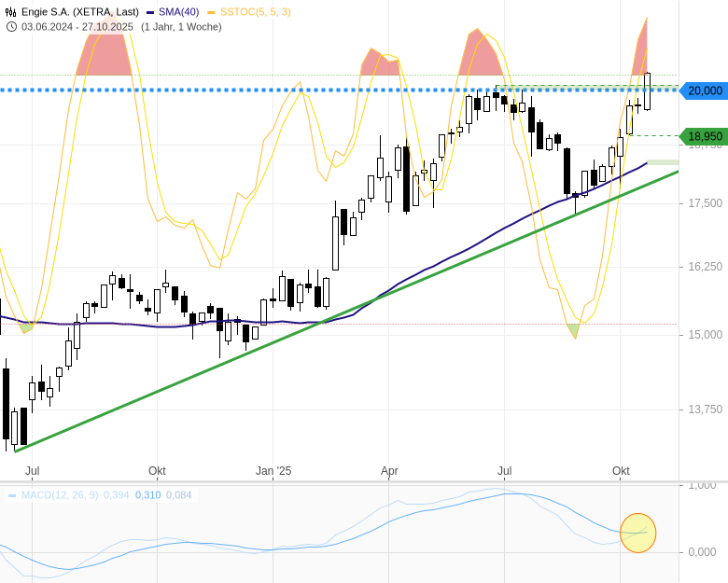Select the Jan '25 label on time axis
Image resolution: width=728 pixels, height=583 pixels.
(x=273, y=471)
